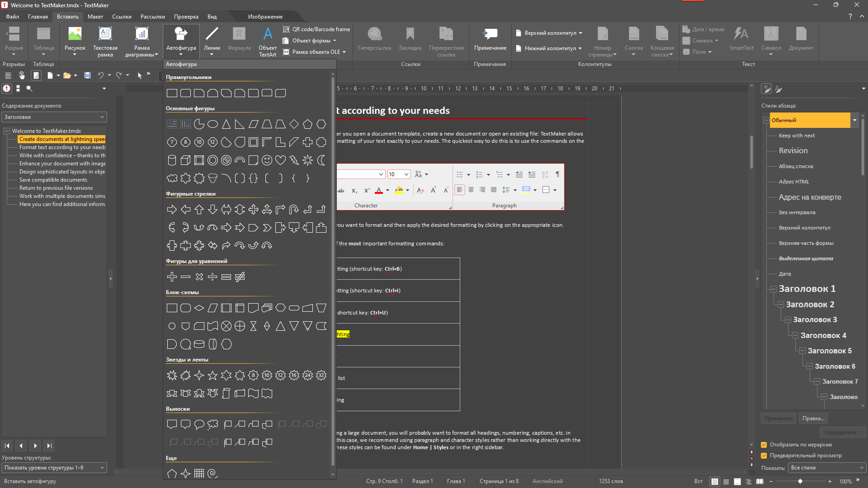
Task: Open the Ссылки ribbon tab
Action: click(122, 17)
